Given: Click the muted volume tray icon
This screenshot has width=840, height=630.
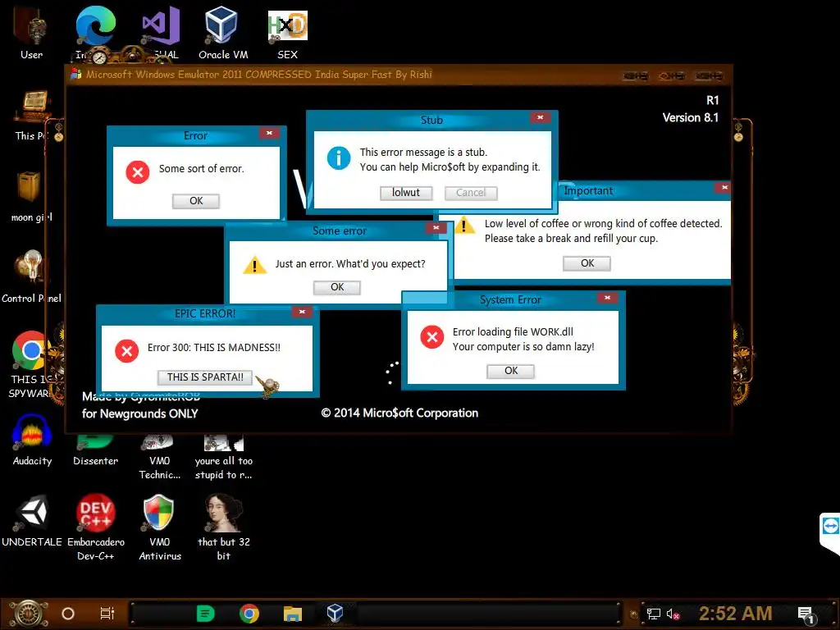Looking at the screenshot, I should coord(673,614).
